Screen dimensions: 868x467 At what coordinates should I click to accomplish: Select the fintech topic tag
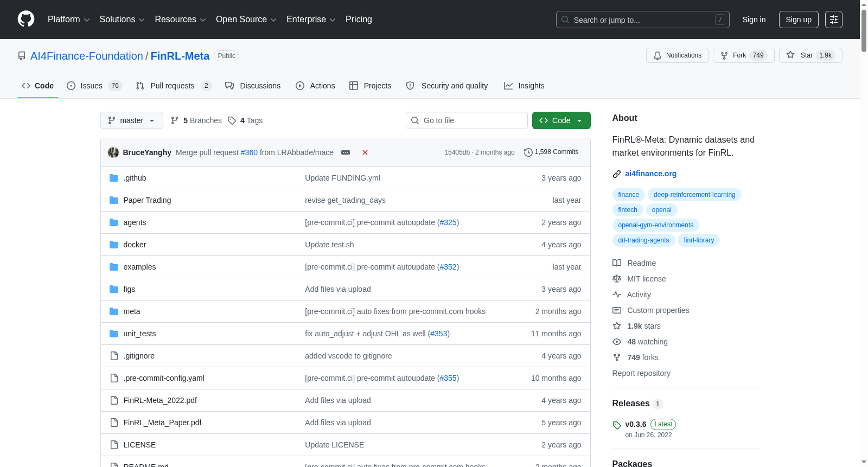pos(628,210)
